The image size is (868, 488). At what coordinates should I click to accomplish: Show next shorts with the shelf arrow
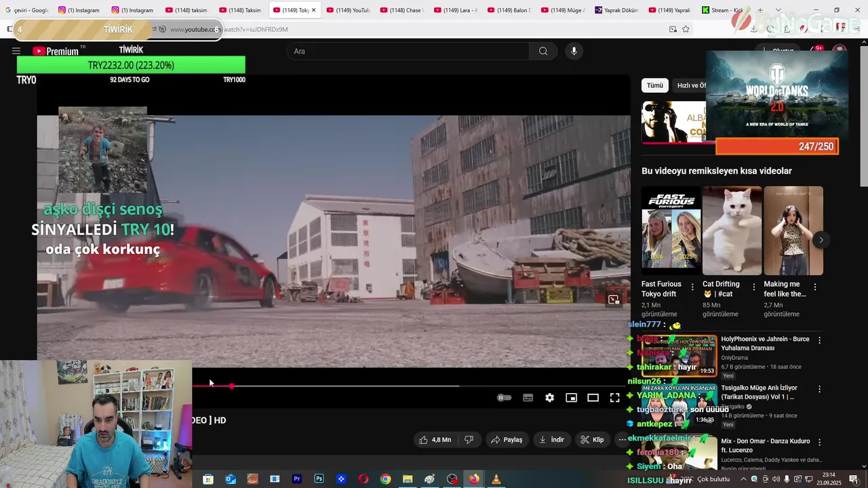coord(821,240)
